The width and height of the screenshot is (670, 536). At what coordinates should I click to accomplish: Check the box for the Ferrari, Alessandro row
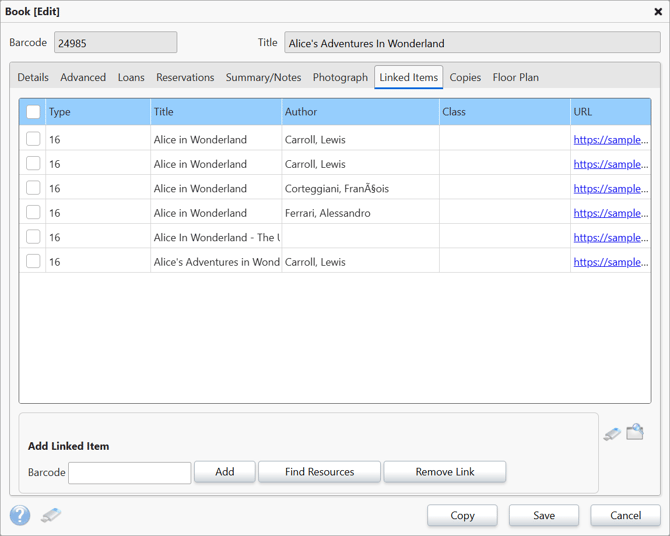click(33, 212)
